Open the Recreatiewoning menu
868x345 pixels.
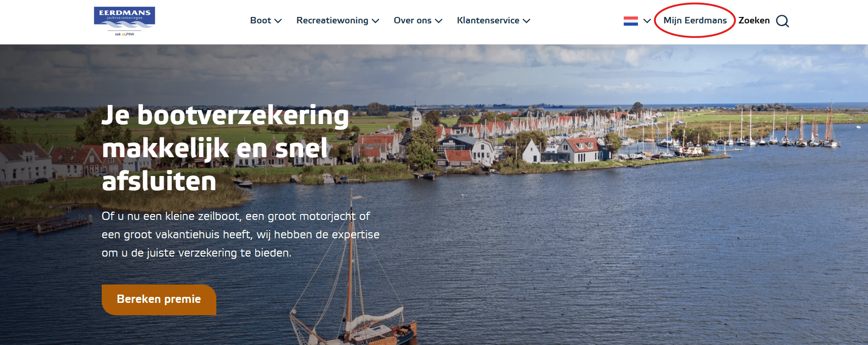coord(332,21)
